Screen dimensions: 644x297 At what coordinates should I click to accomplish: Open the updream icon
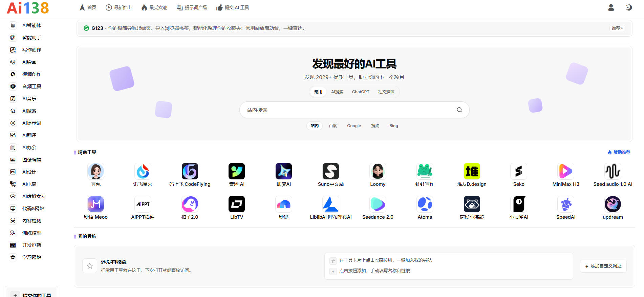pyautogui.click(x=613, y=204)
